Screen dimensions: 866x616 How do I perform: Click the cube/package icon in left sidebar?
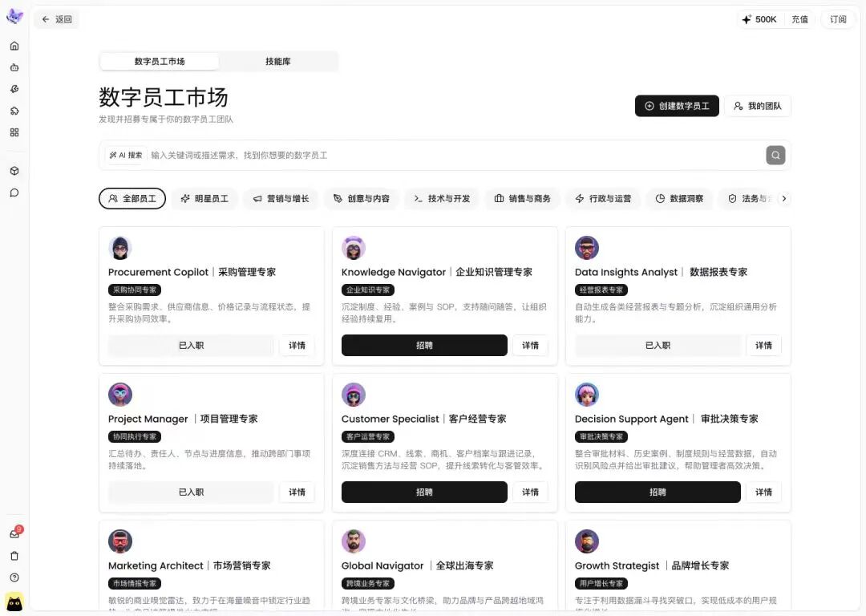click(x=14, y=171)
